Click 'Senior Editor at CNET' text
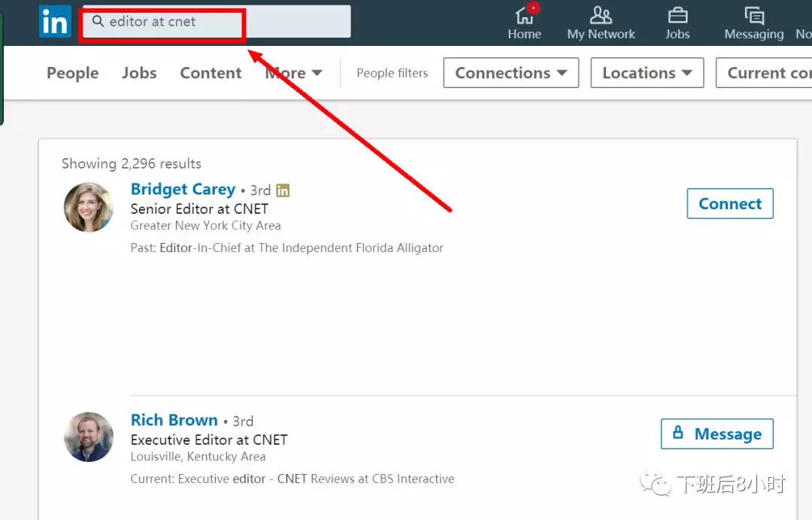The height and width of the screenshot is (520, 812). click(x=199, y=209)
